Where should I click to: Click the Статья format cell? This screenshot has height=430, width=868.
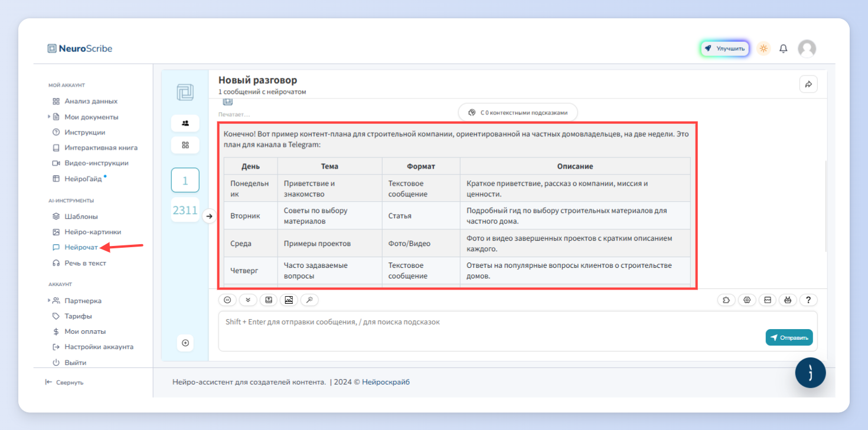(421, 216)
